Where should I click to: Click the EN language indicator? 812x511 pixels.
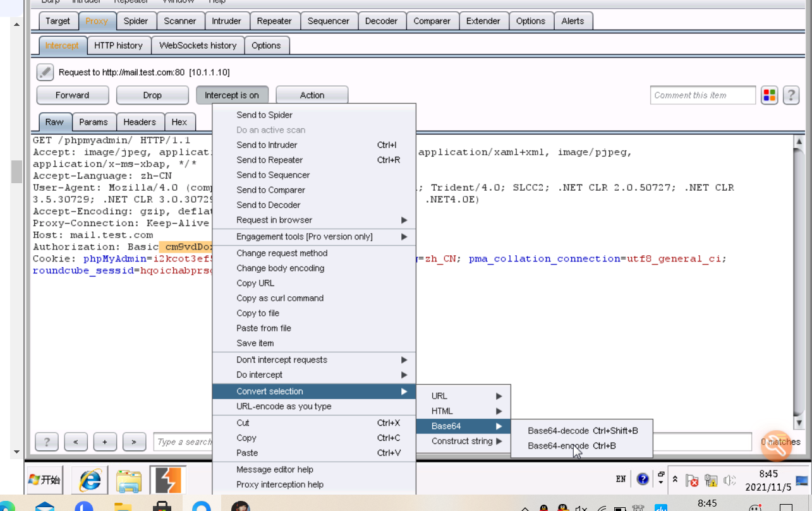click(x=621, y=479)
